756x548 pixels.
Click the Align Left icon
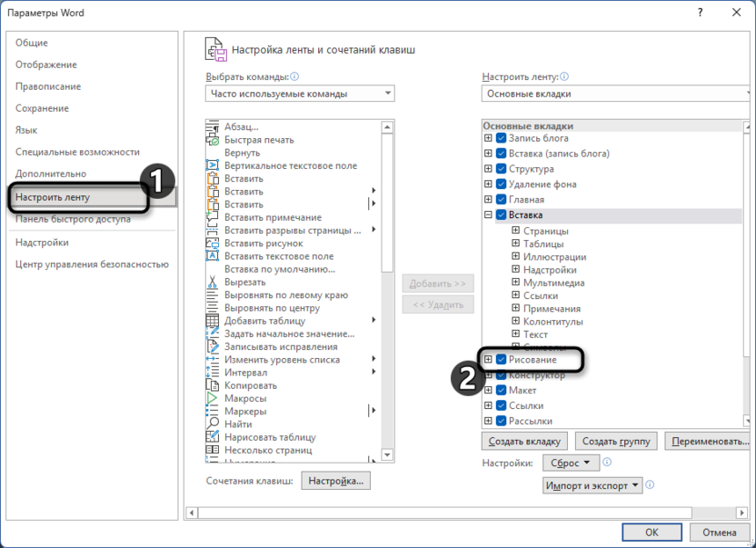pos(213,295)
